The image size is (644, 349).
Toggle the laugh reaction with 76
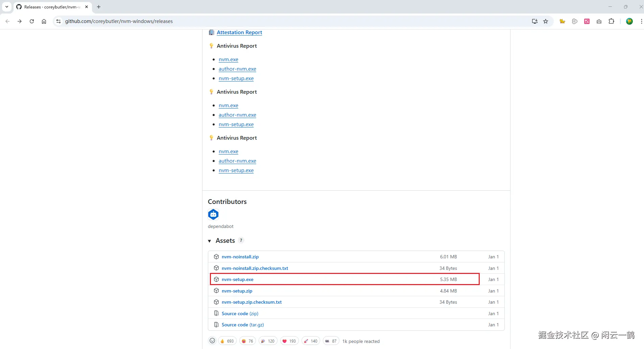click(247, 341)
